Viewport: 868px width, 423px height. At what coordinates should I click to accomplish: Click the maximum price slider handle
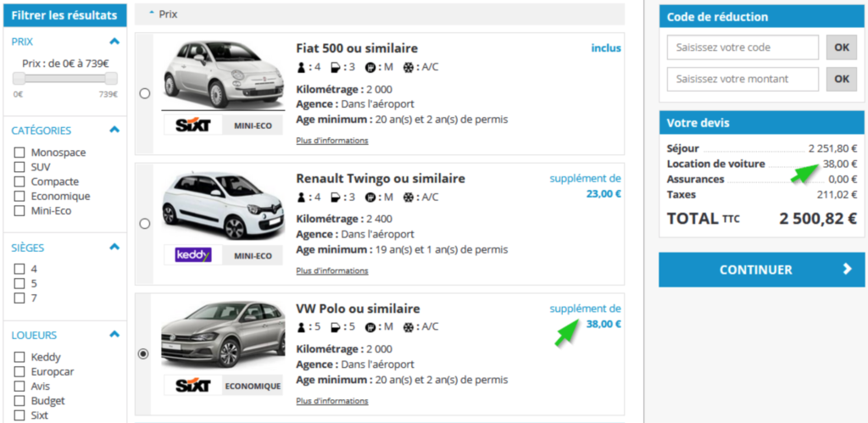click(112, 79)
